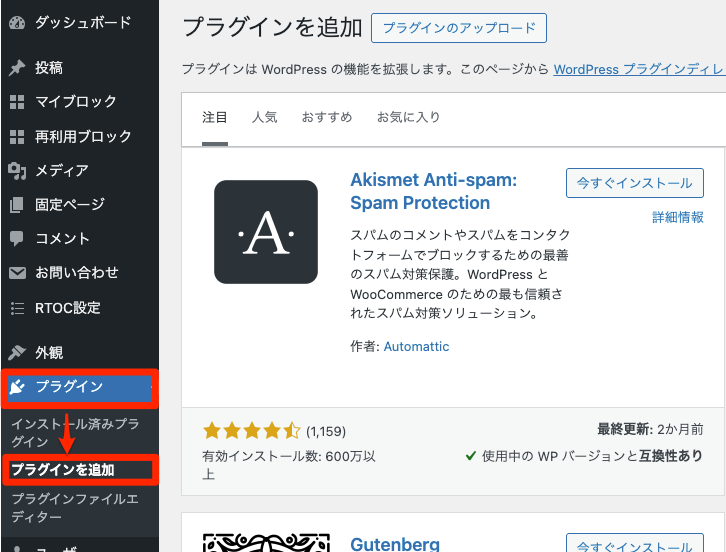Open RTOC設定 in the sidebar menu
726x552 pixels.
pos(67,308)
